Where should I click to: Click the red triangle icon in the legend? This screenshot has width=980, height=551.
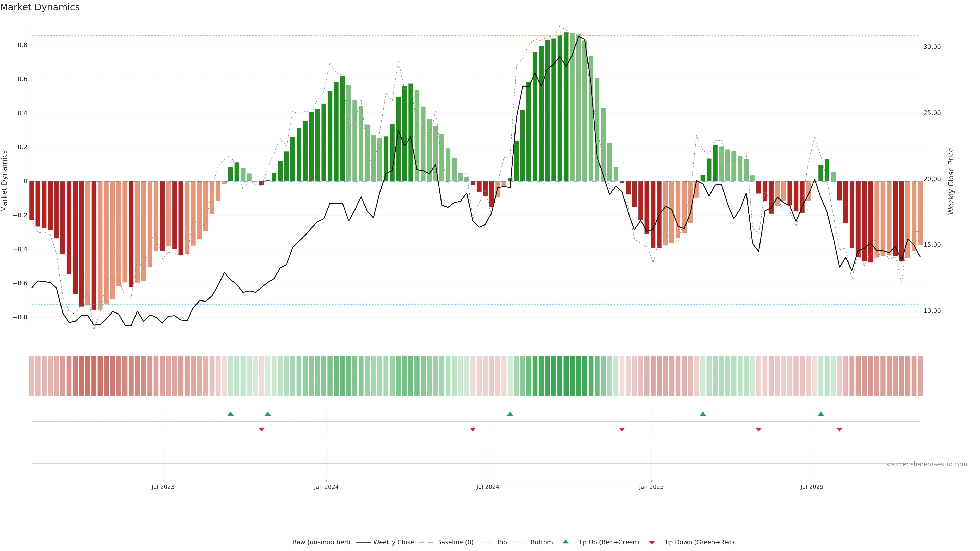pos(652,542)
